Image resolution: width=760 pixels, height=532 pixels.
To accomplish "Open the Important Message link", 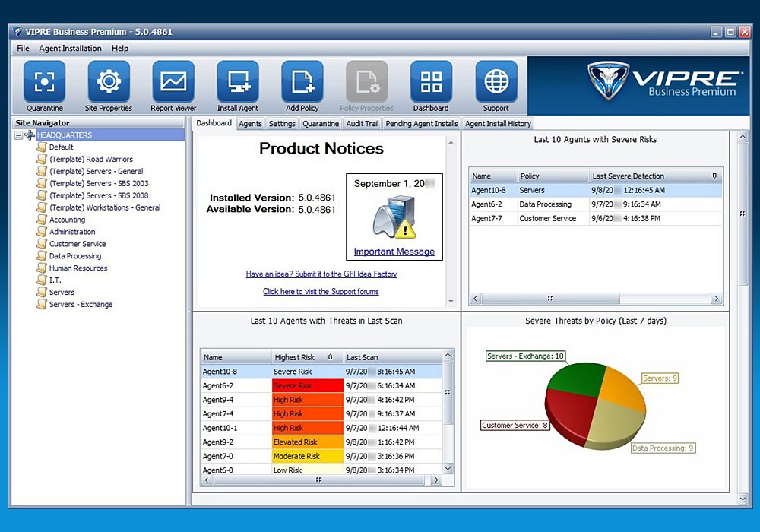I will (x=394, y=252).
